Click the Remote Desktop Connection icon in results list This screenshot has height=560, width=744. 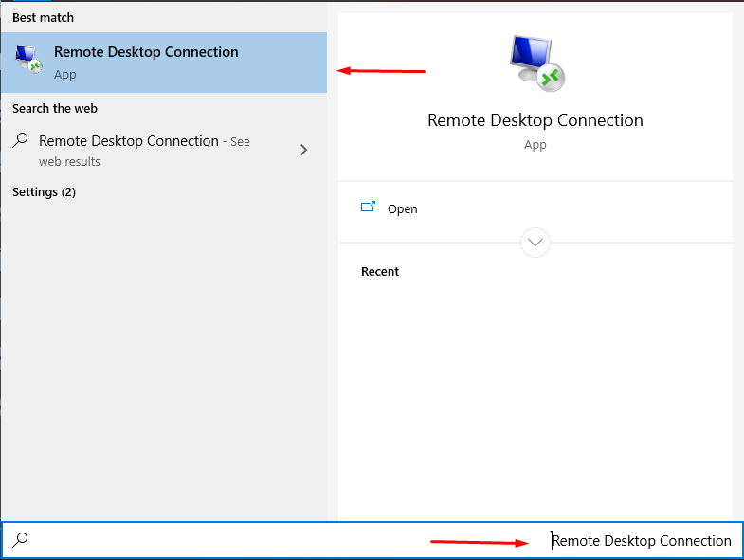(x=28, y=60)
